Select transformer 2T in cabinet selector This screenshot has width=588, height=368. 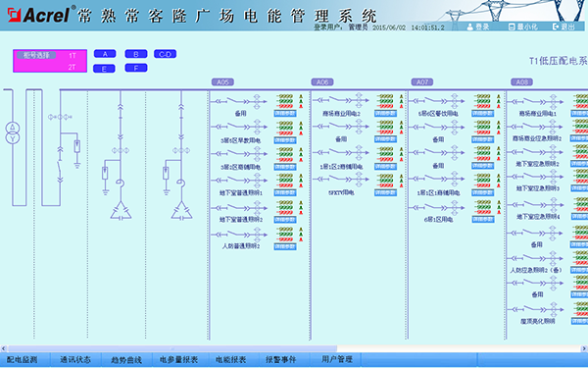coord(72,67)
